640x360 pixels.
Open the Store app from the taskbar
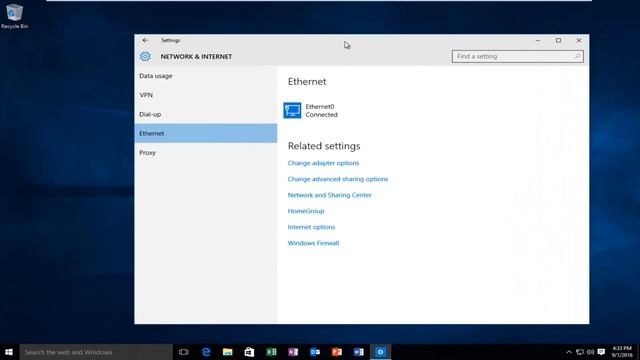(x=249, y=352)
